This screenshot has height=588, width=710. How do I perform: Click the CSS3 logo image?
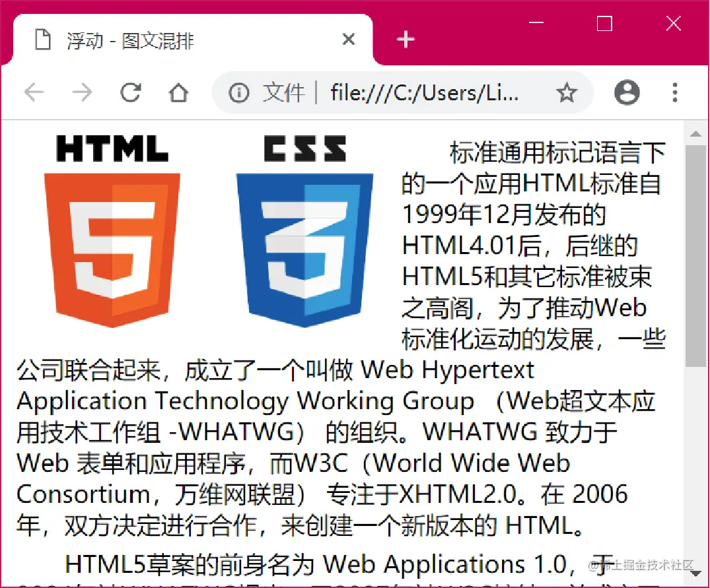[304, 231]
